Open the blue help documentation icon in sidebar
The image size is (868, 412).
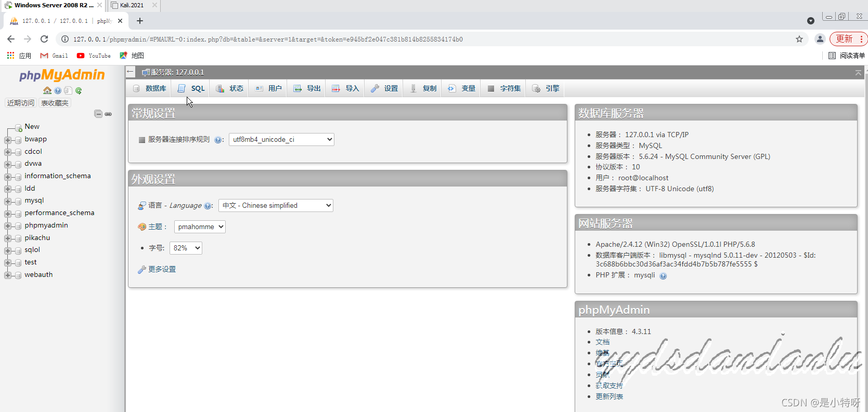pyautogui.click(x=58, y=90)
